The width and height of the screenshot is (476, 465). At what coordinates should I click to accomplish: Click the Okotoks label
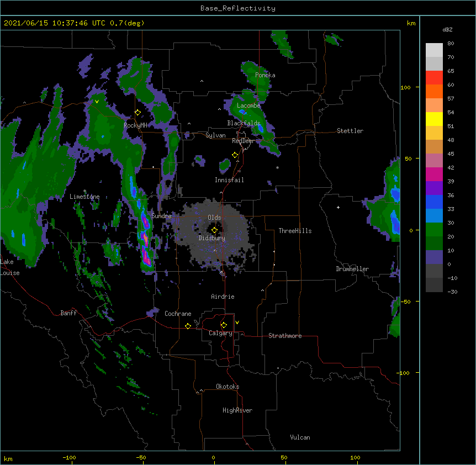click(228, 387)
